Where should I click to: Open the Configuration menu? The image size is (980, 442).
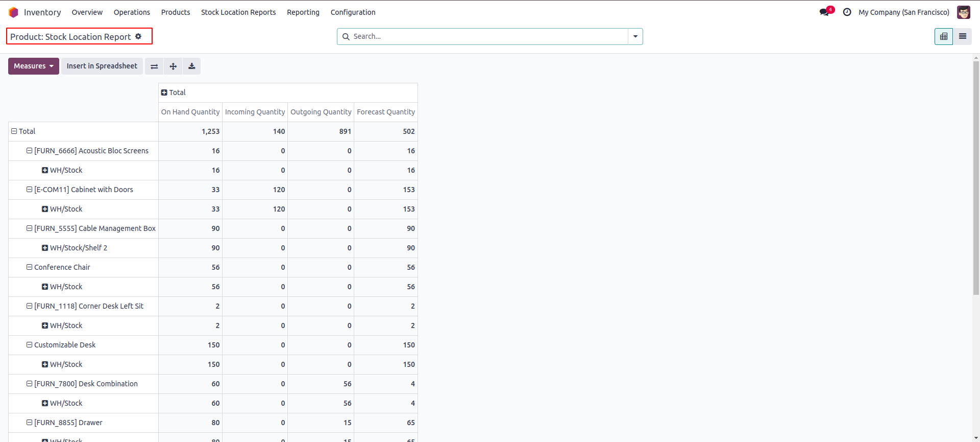point(353,12)
